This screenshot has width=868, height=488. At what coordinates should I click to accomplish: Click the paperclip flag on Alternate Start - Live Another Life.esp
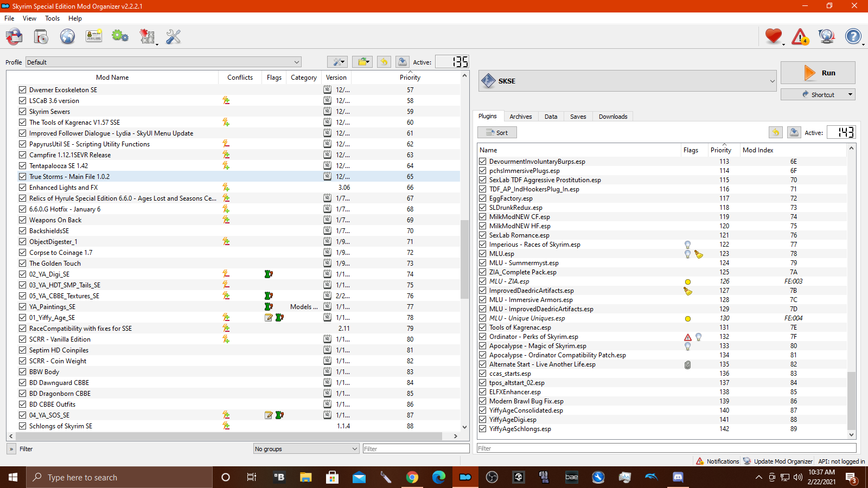tap(688, 364)
